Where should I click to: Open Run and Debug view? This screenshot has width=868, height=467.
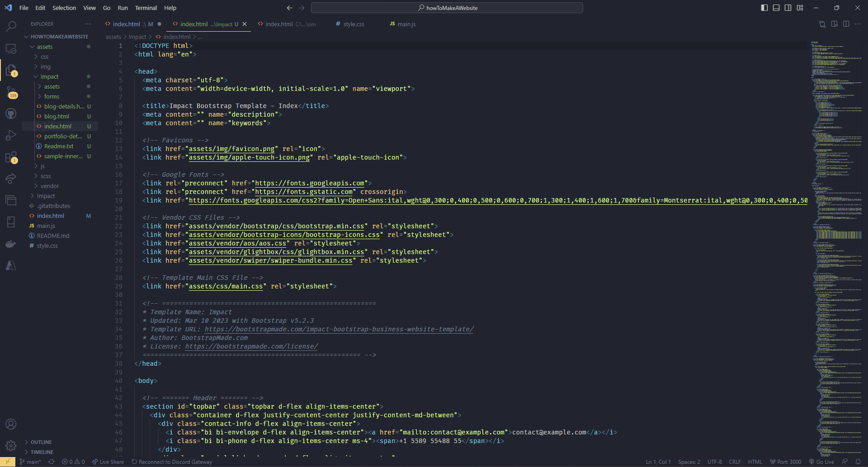tap(11, 135)
